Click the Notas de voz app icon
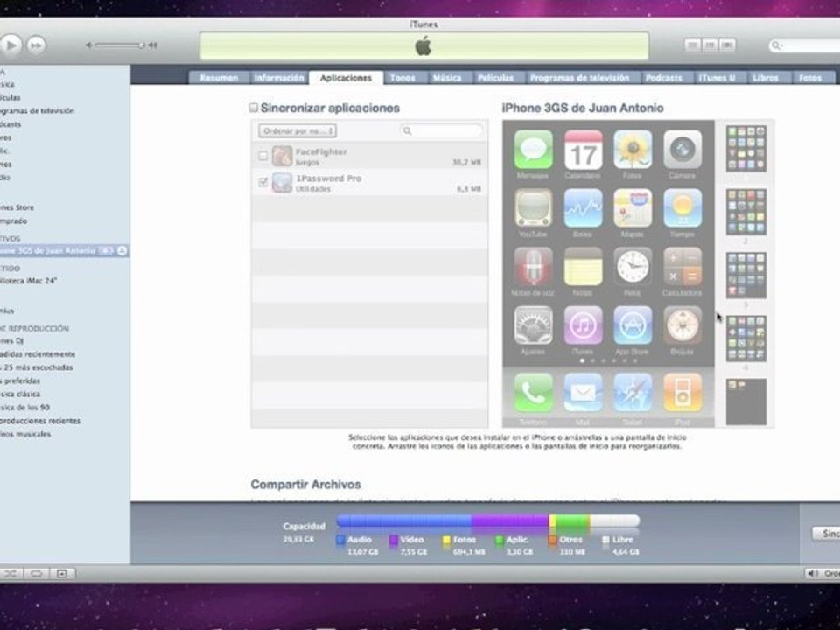 533,267
